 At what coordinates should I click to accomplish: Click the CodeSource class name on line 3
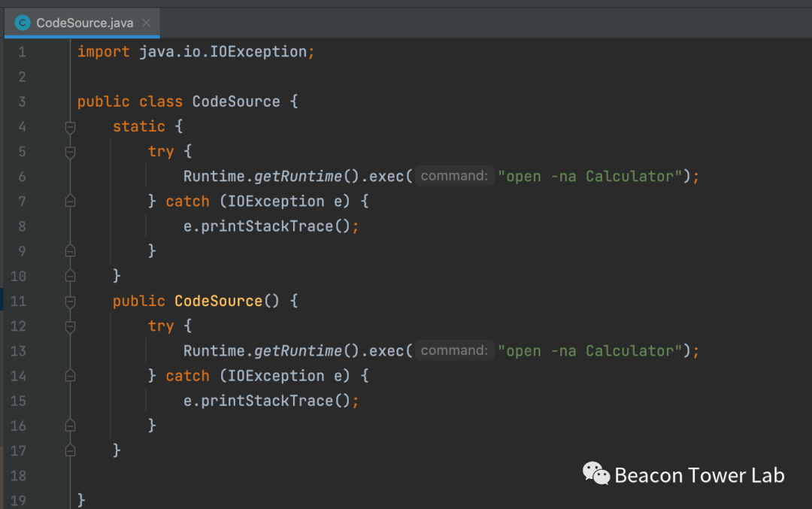click(236, 101)
